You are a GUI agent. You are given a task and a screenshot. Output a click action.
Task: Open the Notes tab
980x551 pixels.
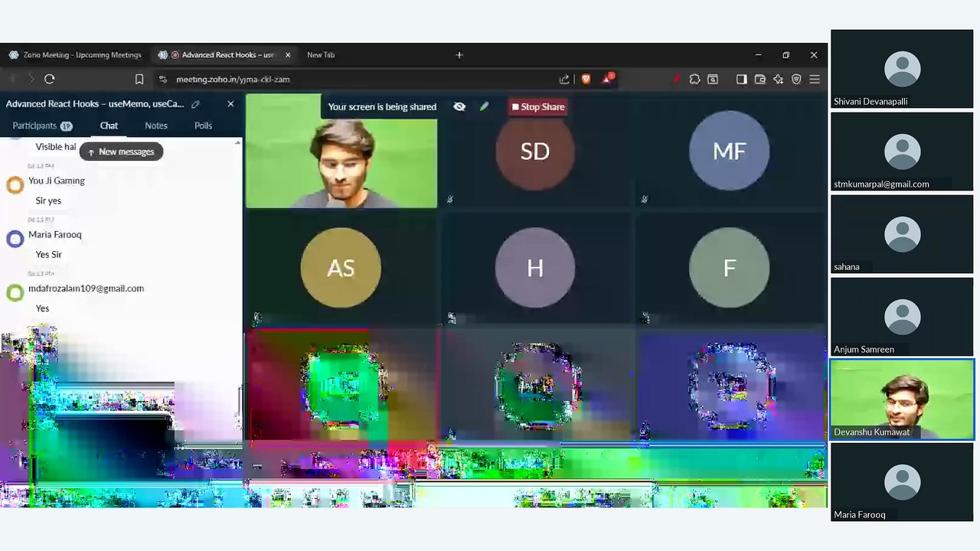[156, 126]
